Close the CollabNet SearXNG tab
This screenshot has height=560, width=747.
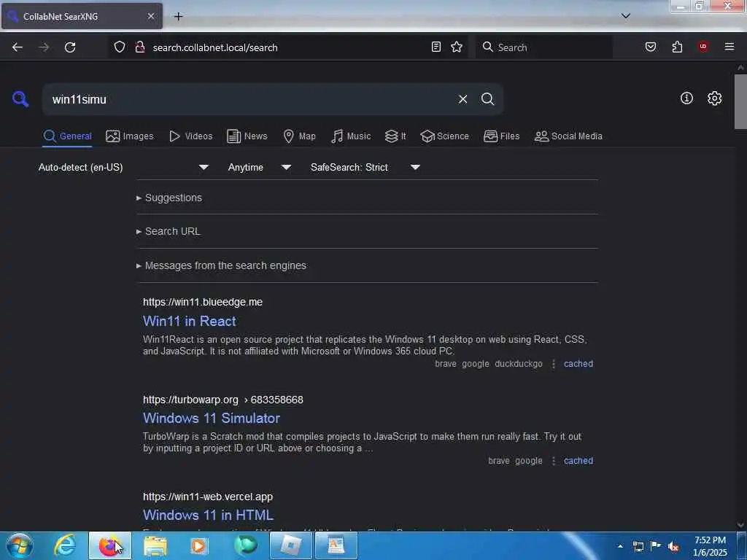point(151,16)
